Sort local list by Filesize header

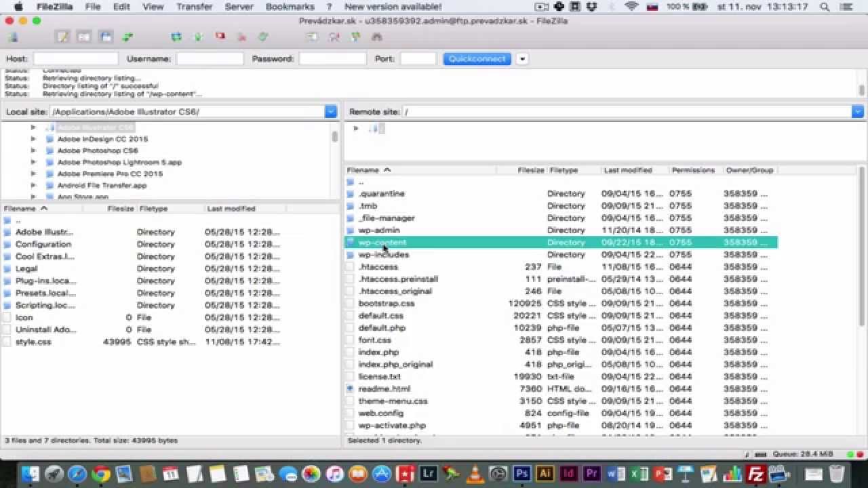111,209
